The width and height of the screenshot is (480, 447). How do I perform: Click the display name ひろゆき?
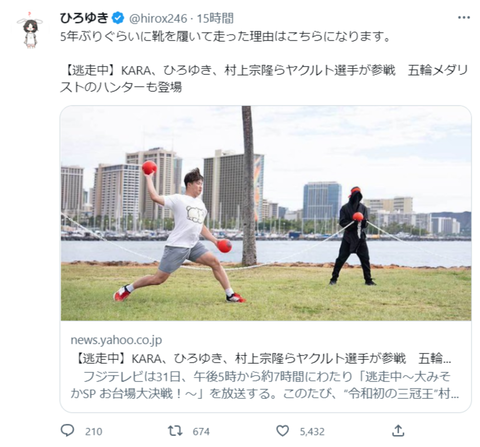coord(85,18)
